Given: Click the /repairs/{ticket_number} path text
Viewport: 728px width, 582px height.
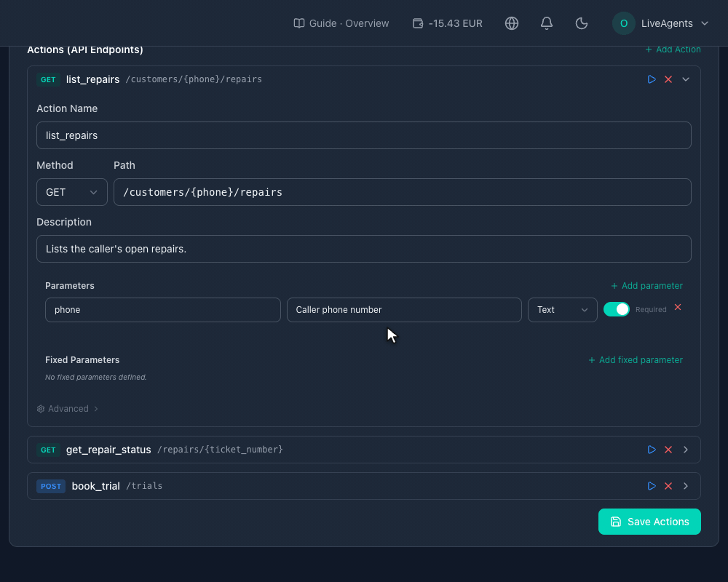Looking at the screenshot, I should coord(220,450).
